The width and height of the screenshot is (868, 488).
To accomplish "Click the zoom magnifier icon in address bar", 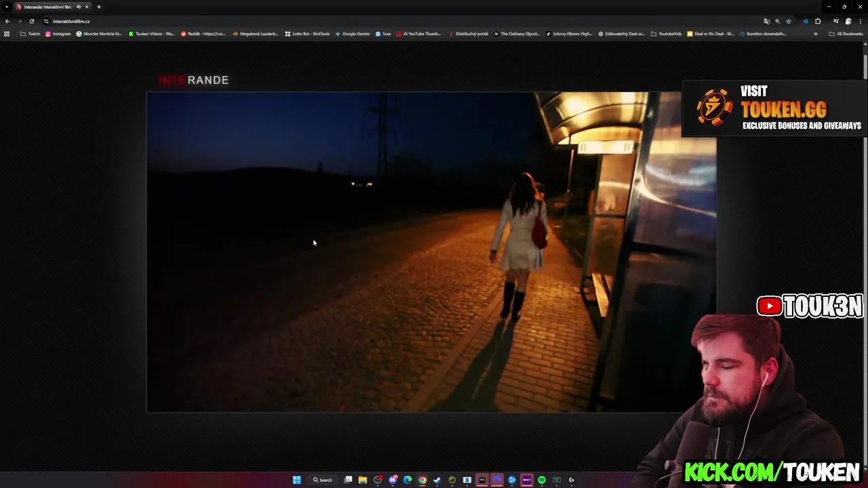I will [778, 21].
